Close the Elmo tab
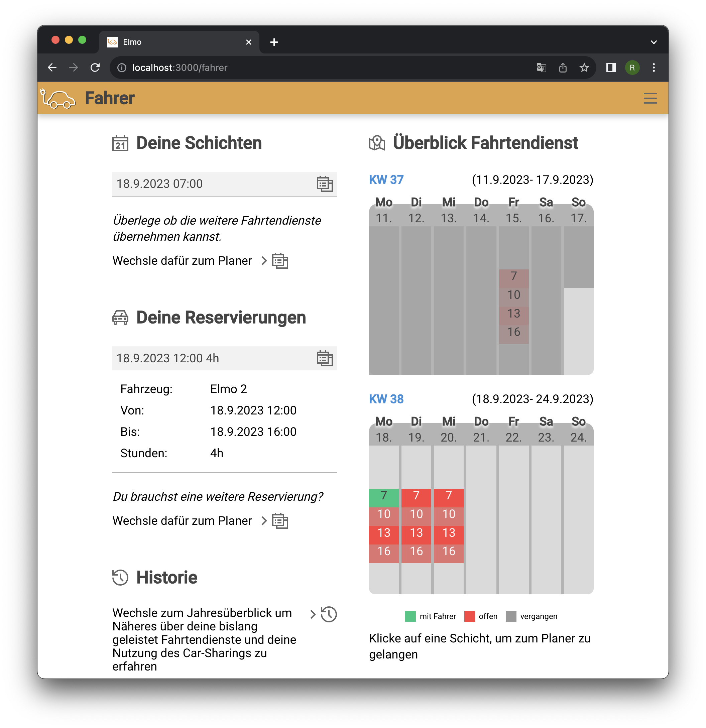The image size is (706, 728). [x=248, y=42]
